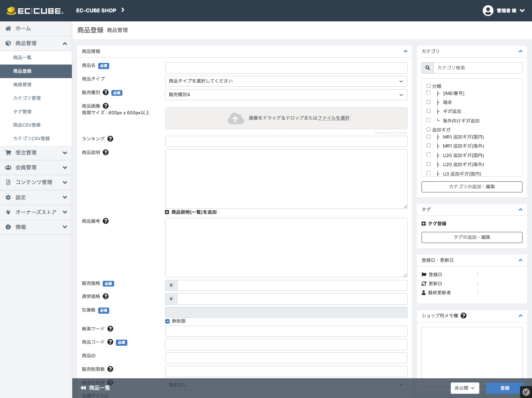This screenshot has width=532, height=398.
Task: Click the 登録 submit button
Action: click(505, 388)
